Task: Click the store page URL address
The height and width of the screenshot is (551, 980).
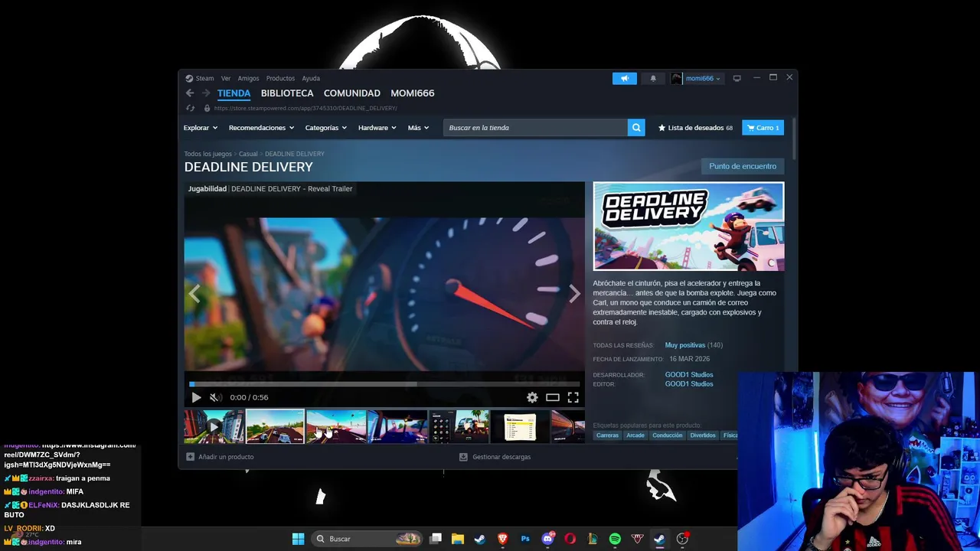Action: [305, 108]
